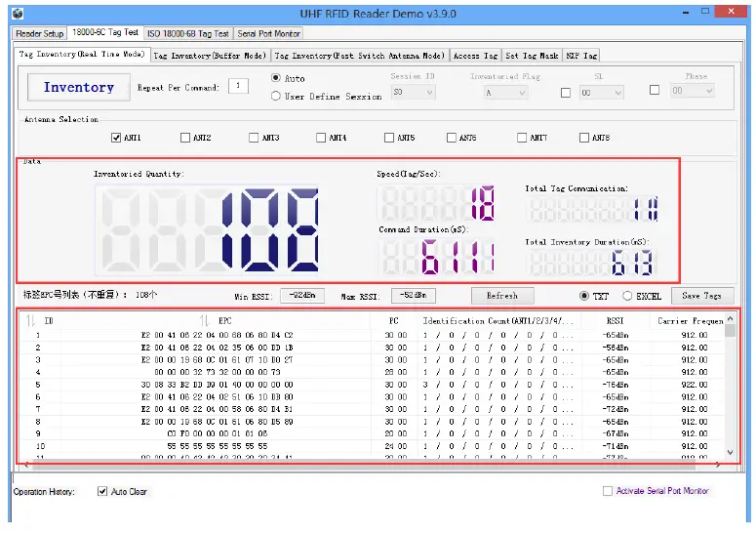The width and height of the screenshot is (756, 533).
Task: Open the Set Tag Mask tab
Action: pyautogui.click(x=532, y=56)
